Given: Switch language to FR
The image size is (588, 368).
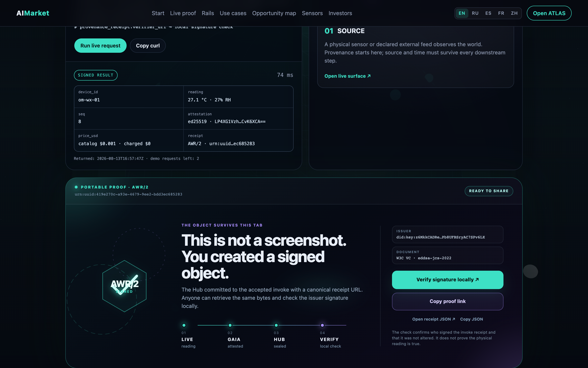Looking at the screenshot, I should click(x=501, y=13).
